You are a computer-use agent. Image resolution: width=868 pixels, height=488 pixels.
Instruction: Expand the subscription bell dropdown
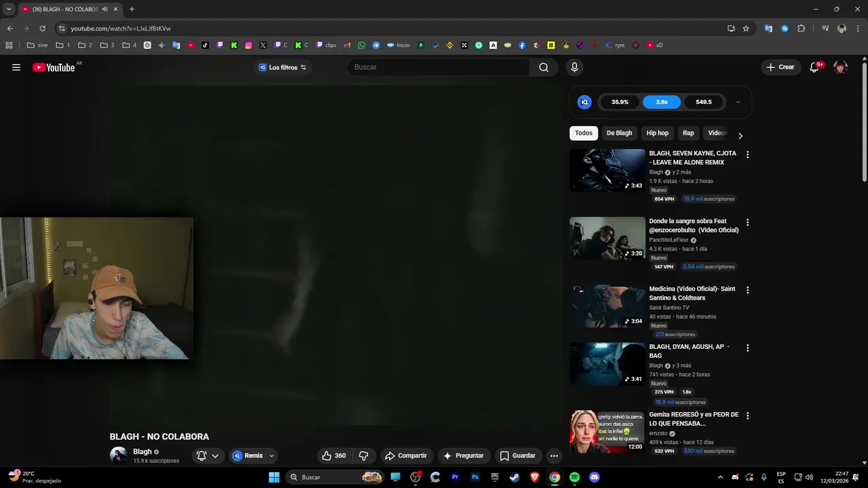[215, 455]
